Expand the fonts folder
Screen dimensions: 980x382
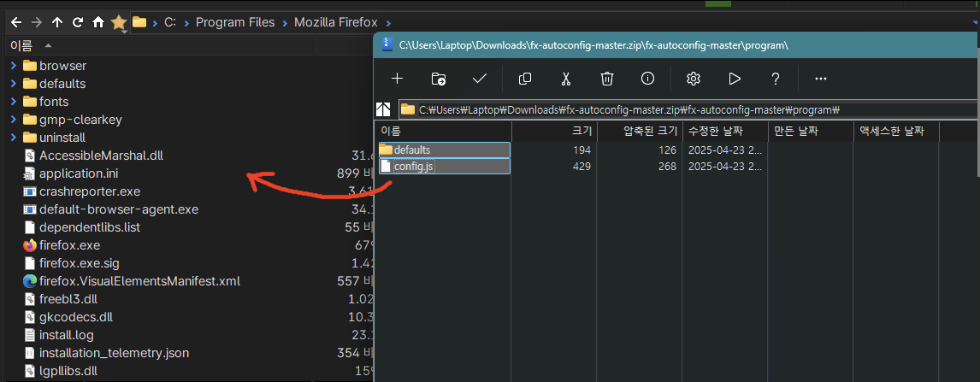click(x=13, y=101)
